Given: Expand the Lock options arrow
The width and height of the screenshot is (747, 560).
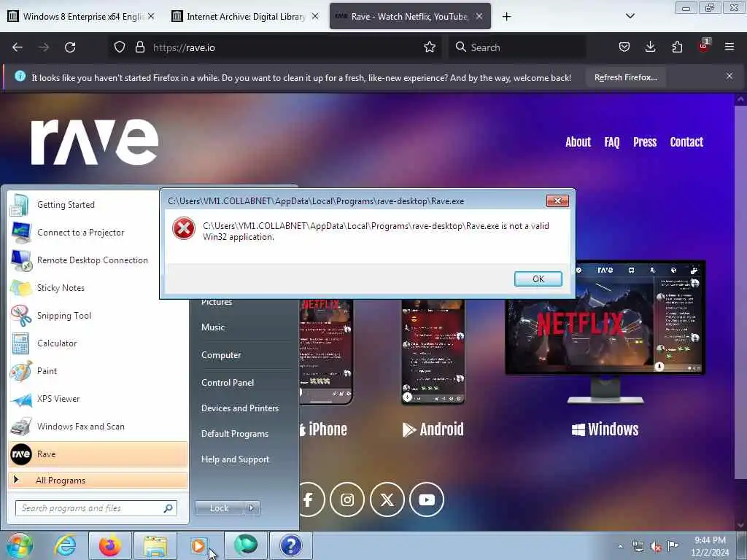Looking at the screenshot, I should click(252, 508).
